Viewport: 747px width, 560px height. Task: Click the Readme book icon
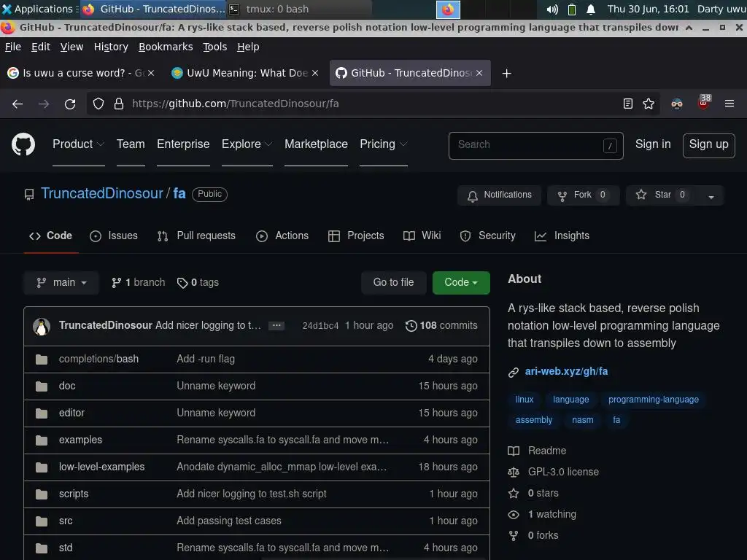click(x=514, y=451)
